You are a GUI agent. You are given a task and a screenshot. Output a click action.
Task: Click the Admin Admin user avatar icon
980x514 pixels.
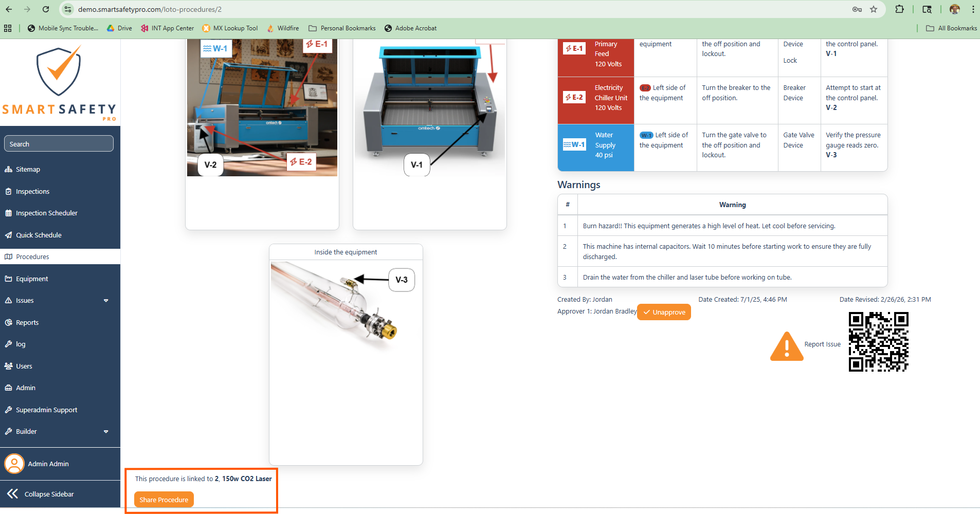14,464
